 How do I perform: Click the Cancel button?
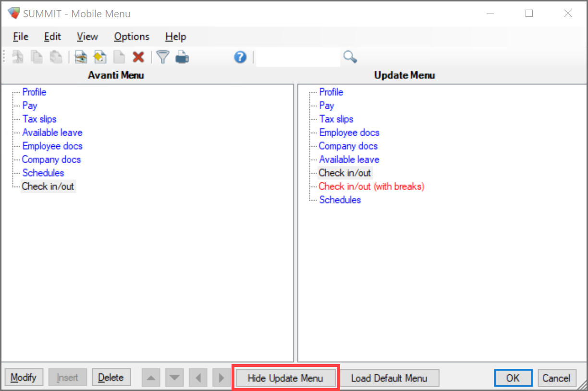[557, 378]
